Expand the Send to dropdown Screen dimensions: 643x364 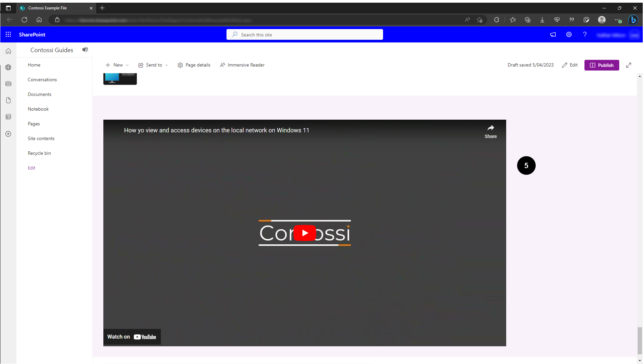[153, 65]
